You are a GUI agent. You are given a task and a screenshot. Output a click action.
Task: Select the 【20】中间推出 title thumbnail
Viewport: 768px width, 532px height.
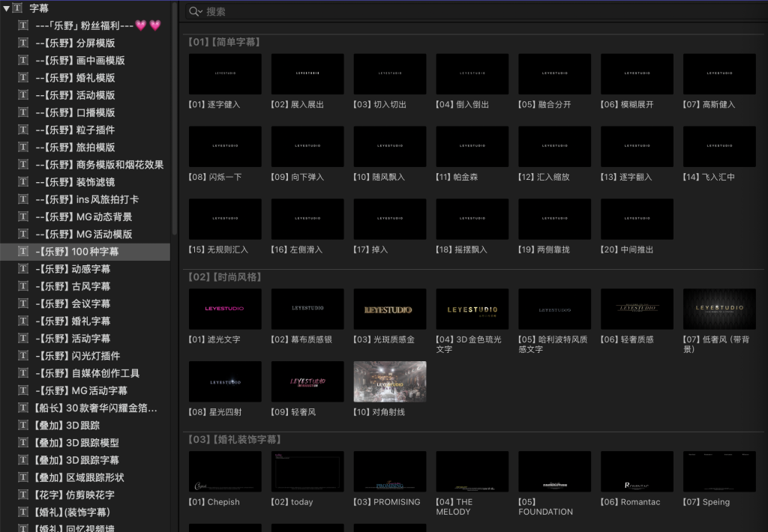point(637,219)
